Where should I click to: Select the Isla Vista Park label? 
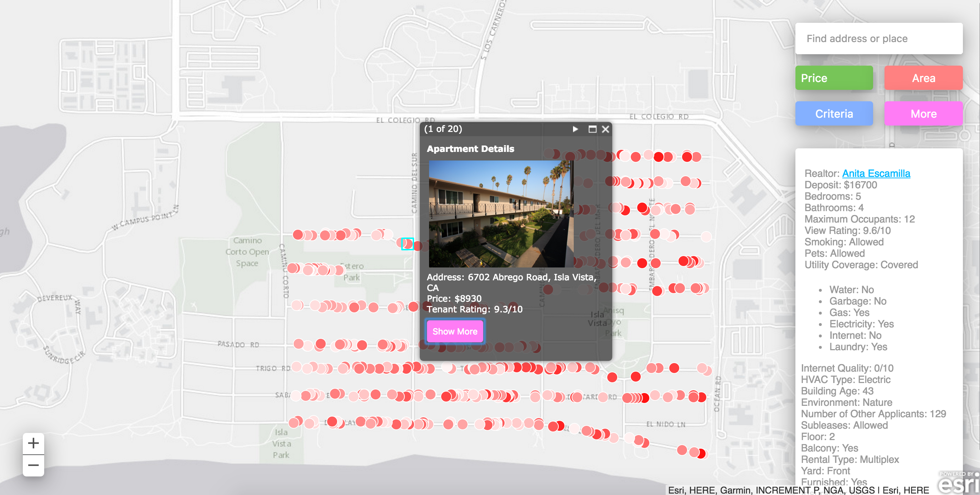click(281, 444)
